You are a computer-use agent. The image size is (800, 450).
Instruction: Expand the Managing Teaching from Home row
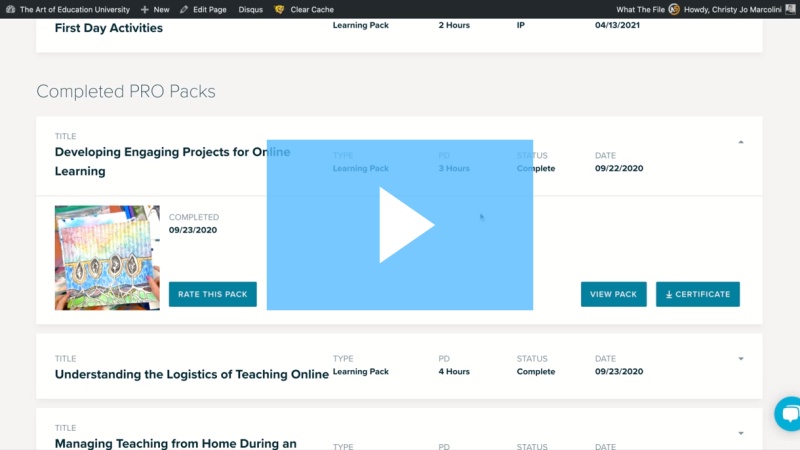741,433
